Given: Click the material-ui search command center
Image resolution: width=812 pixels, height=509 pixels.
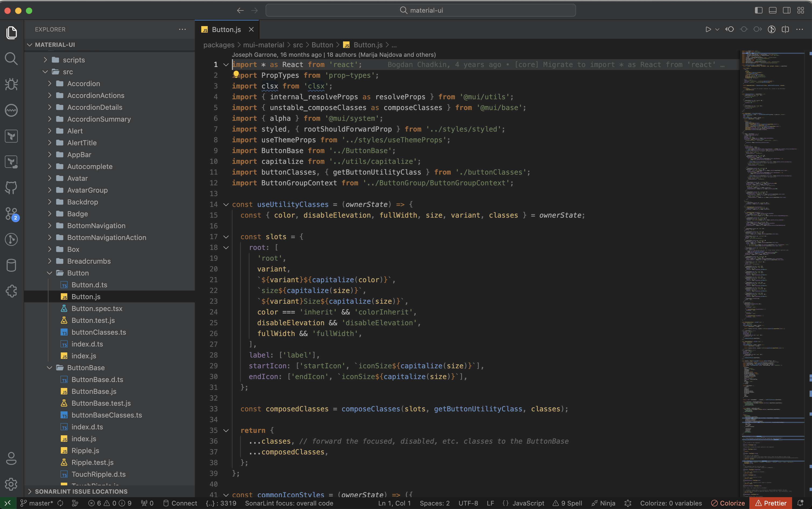Looking at the screenshot, I should click(x=421, y=10).
